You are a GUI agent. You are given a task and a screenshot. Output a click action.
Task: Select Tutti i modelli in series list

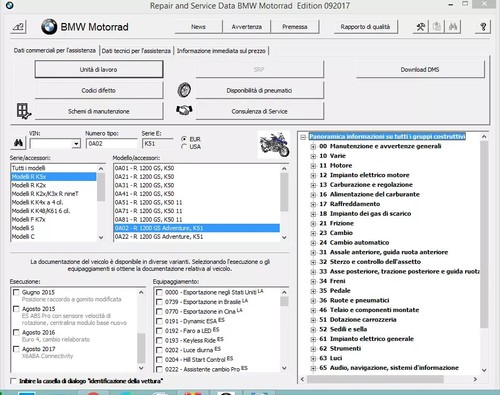point(54,168)
